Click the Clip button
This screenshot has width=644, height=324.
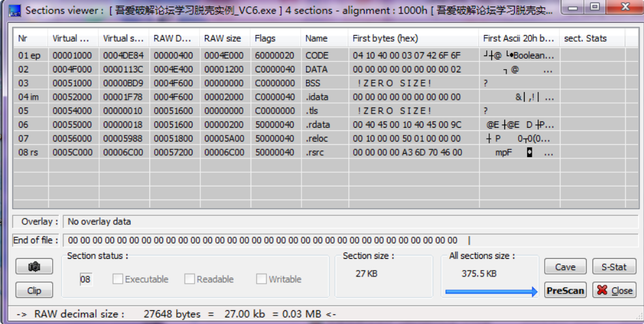(x=34, y=290)
